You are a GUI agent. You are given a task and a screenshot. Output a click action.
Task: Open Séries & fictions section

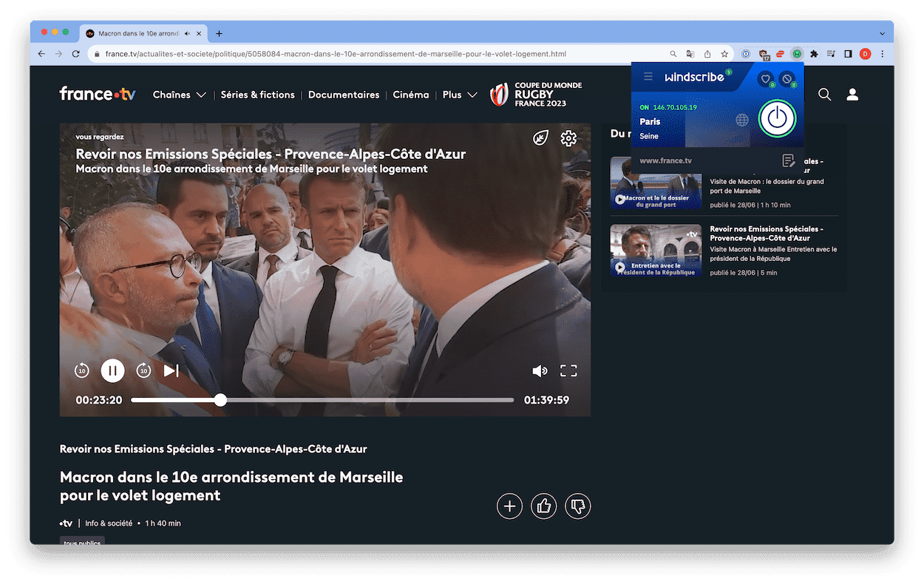pos(257,95)
